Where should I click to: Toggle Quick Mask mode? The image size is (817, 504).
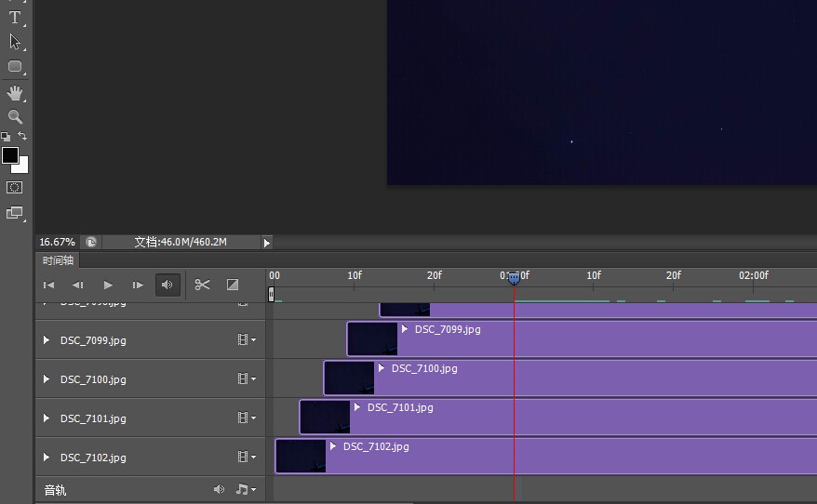(15, 188)
